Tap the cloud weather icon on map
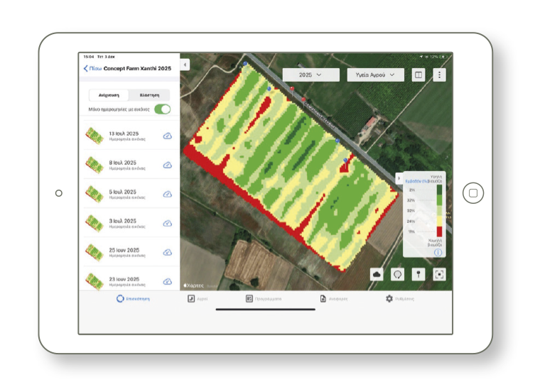This screenshot has height=392, width=535. (377, 274)
